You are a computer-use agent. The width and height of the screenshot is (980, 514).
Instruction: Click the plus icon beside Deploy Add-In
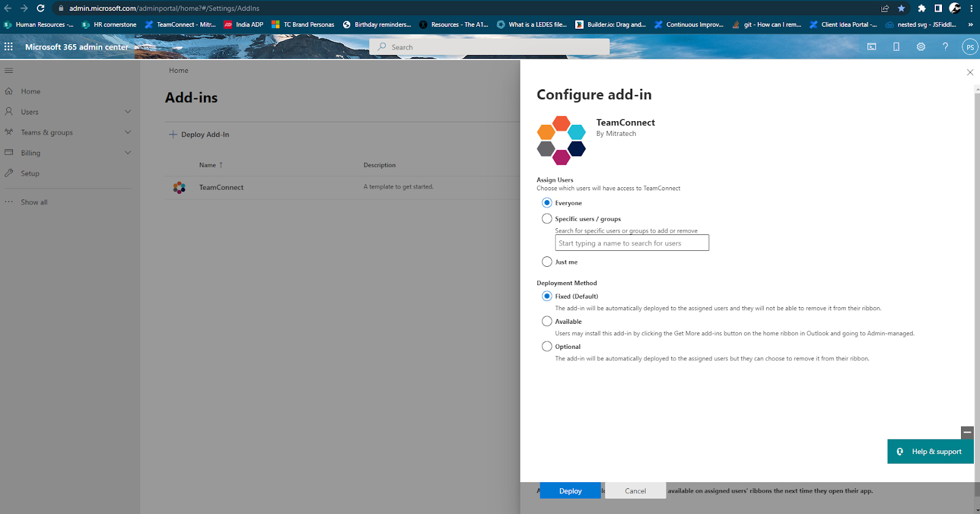(173, 135)
